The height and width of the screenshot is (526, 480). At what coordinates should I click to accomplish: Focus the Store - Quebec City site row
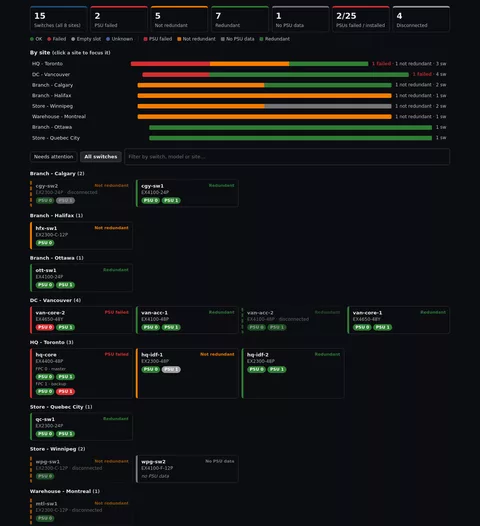pos(239,138)
